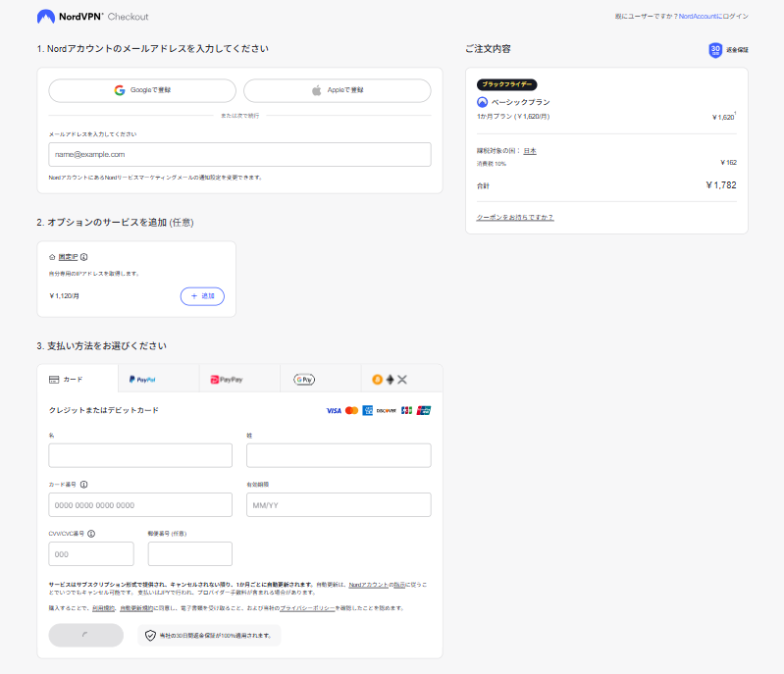
Task: Sign up with Google button
Action: [x=142, y=90]
